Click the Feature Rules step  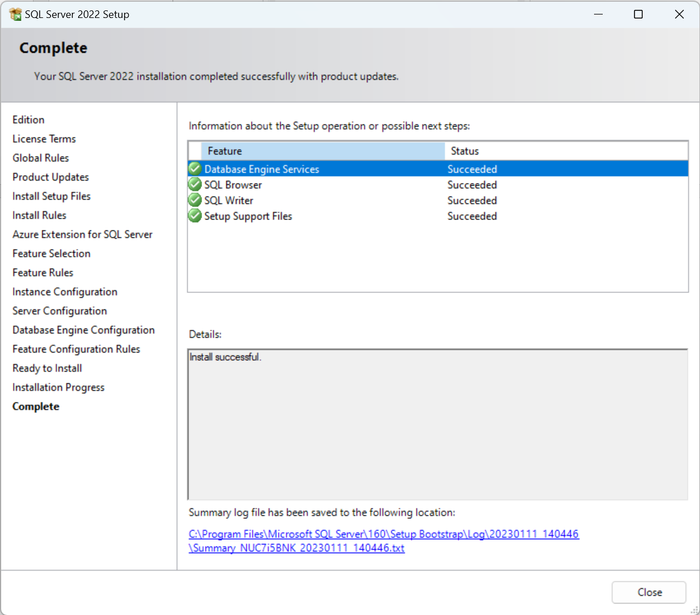point(43,273)
